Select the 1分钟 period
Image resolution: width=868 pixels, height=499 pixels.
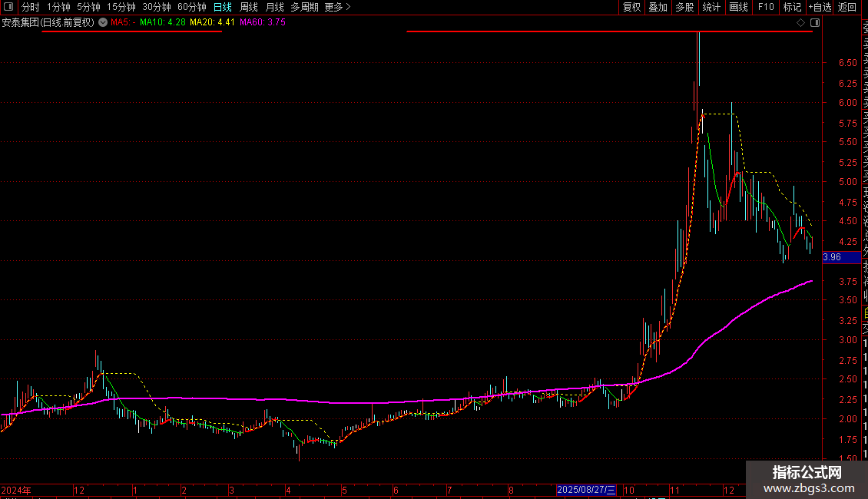58,7
